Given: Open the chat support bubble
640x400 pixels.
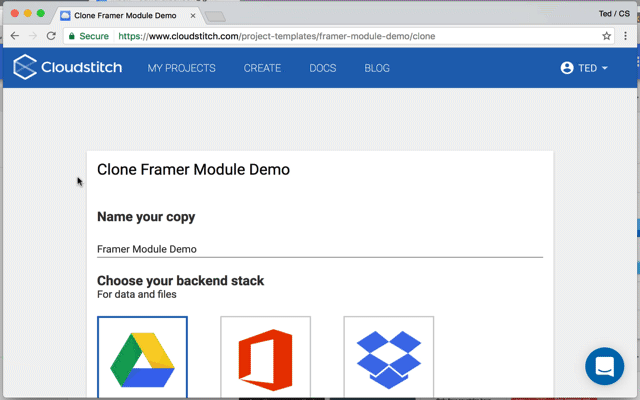Looking at the screenshot, I should pyautogui.click(x=604, y=366).
